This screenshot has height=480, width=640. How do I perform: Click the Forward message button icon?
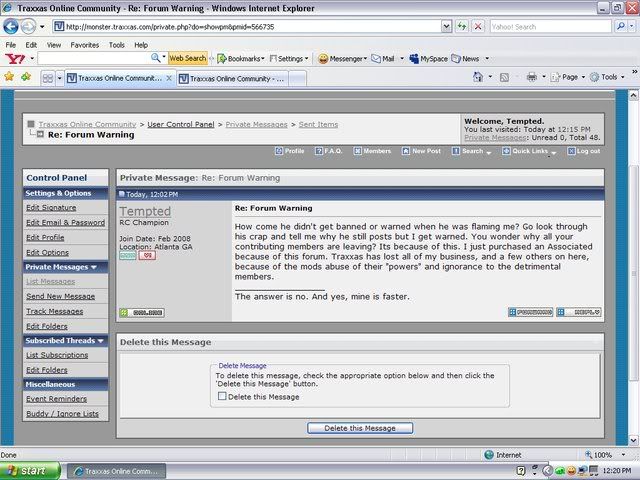(x=530, y=312)
